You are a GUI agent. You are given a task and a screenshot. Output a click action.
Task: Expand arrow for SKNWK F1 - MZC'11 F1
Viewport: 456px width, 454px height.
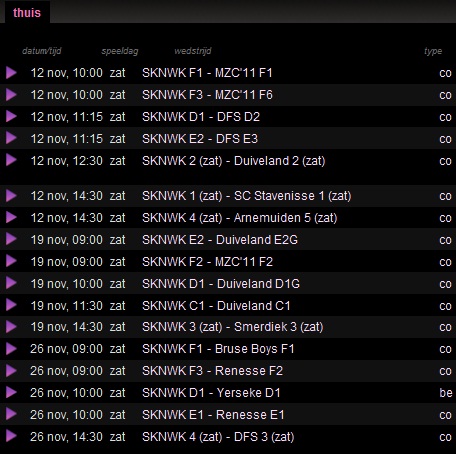coord(11,73)
